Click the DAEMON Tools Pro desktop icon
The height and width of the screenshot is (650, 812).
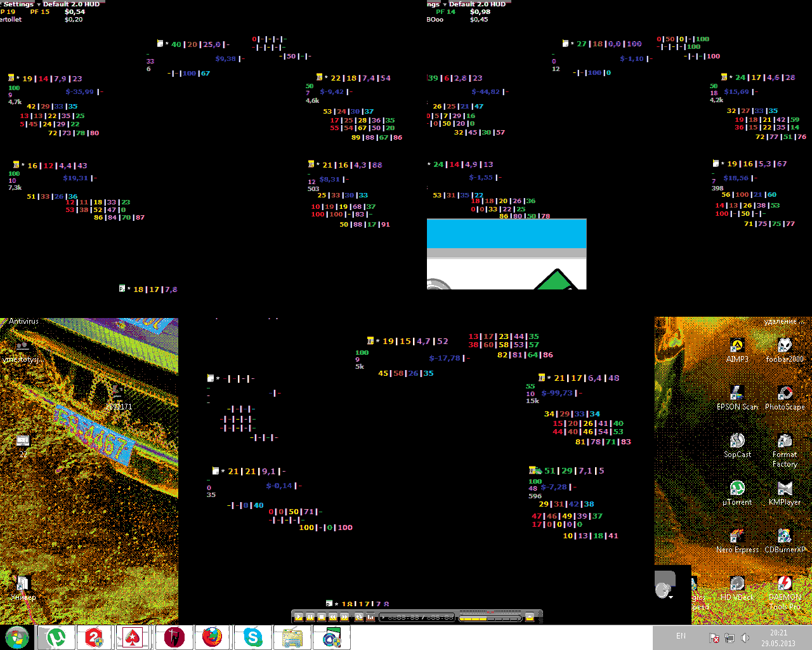785,592
